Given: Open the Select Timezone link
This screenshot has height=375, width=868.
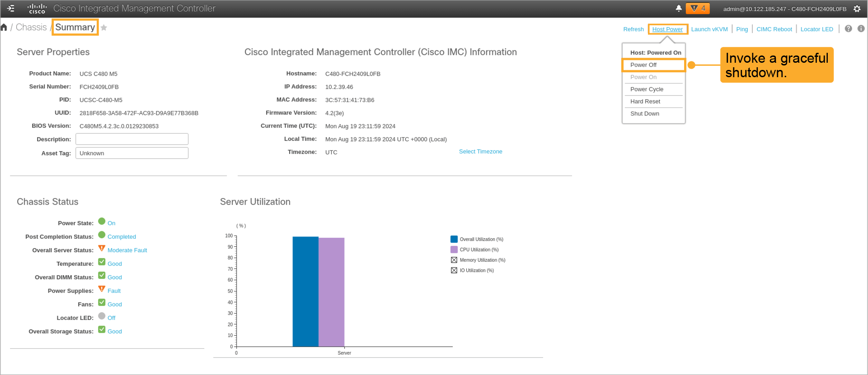Looking at the screenshot, I should (480, 152).
